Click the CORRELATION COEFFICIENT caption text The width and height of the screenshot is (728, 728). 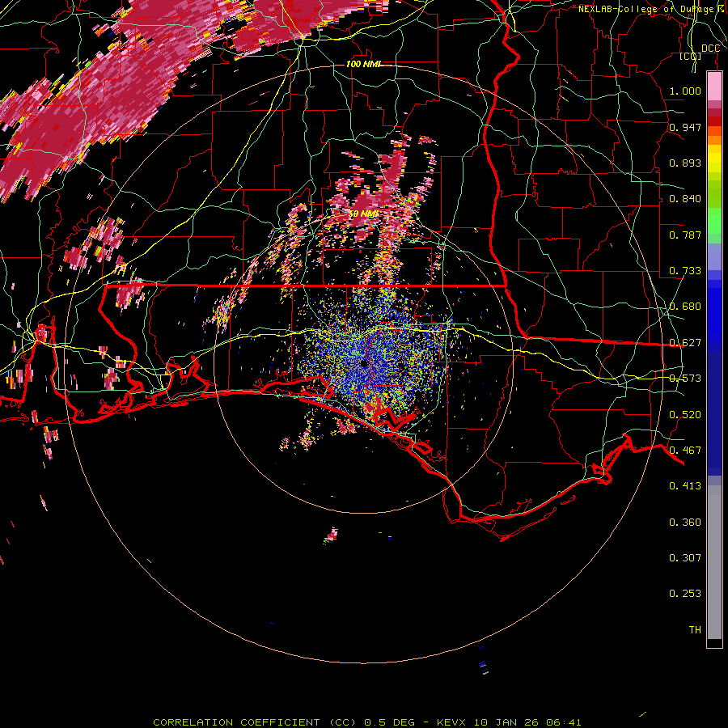236,722
